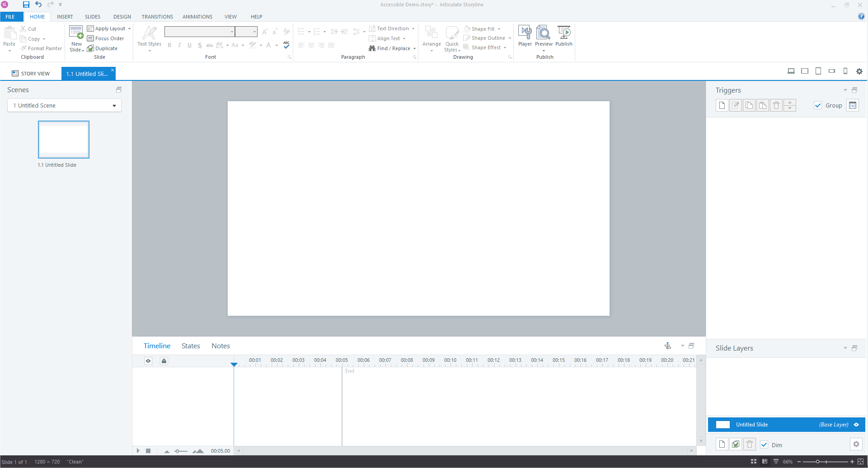Screen dimensions: 868x468
Task: Switch to the Notes tab
Action: pos(221,346)
